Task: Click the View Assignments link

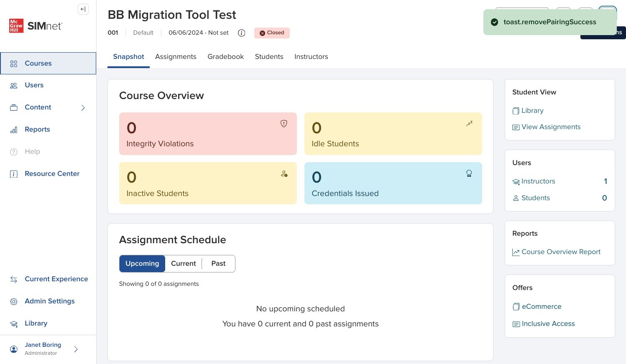Action: 547,127
